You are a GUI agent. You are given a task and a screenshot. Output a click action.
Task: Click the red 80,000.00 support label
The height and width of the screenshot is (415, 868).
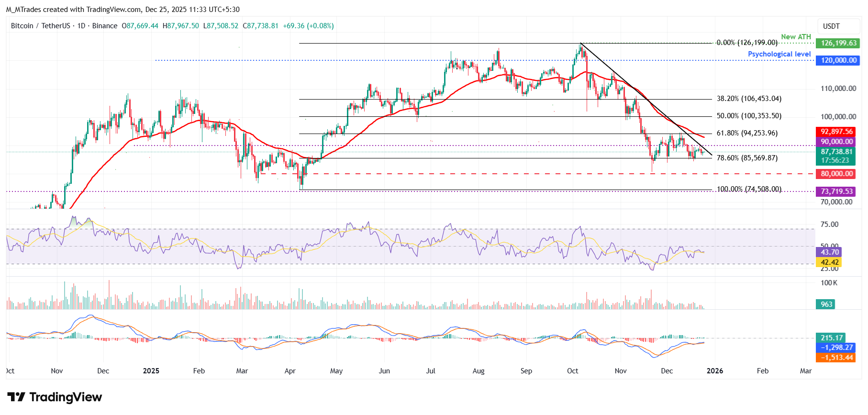(836, 174)
